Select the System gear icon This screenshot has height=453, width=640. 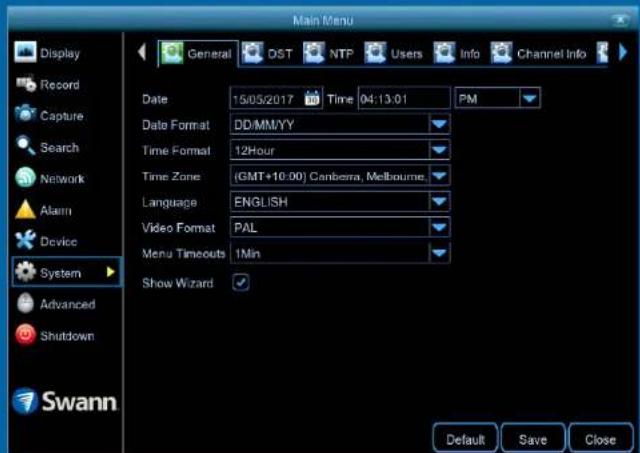point(25,271)
